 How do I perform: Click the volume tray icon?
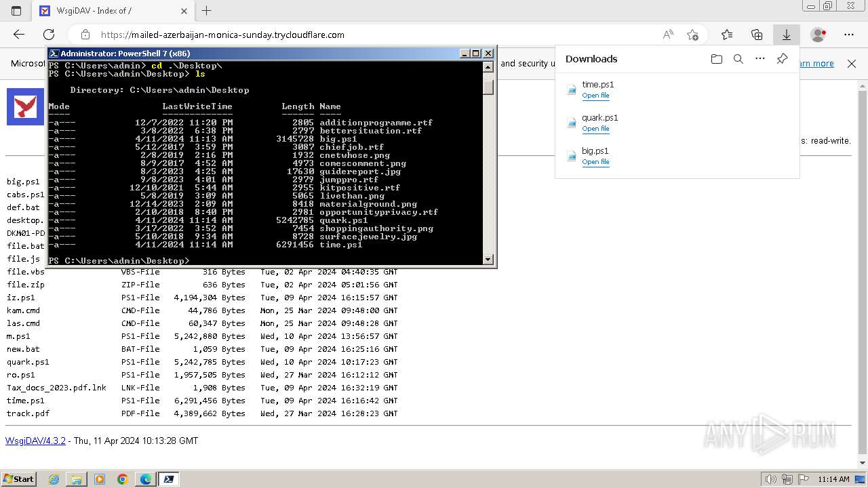[770, 479]
